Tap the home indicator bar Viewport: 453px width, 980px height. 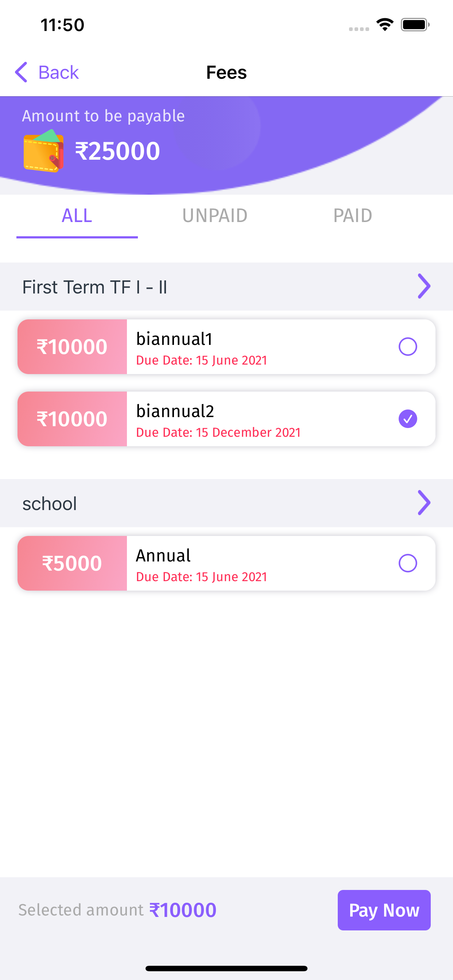pyautogui.click(x=226, y=968)
